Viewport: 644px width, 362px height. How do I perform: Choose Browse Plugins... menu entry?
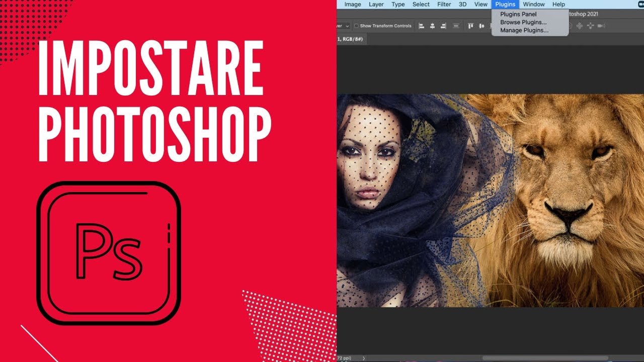click(530, 23)
